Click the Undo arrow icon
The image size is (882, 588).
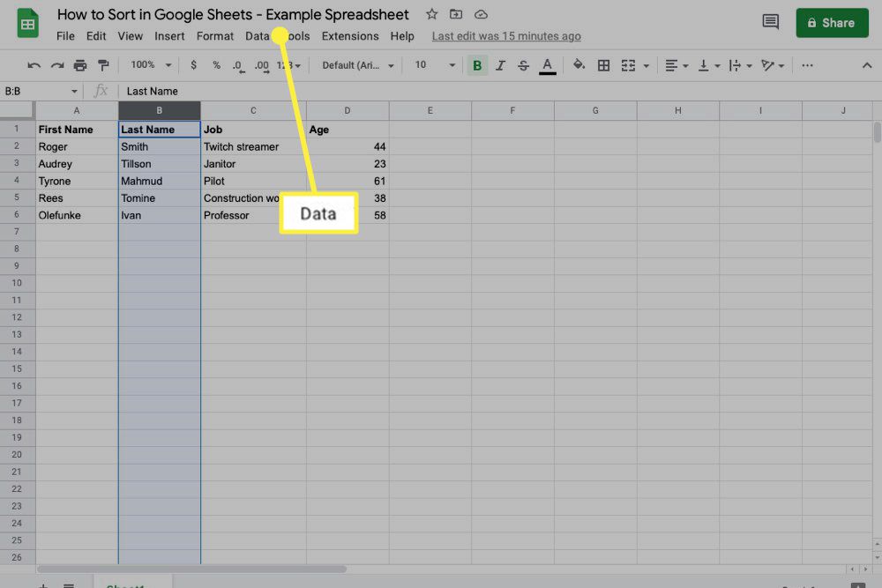34,66
